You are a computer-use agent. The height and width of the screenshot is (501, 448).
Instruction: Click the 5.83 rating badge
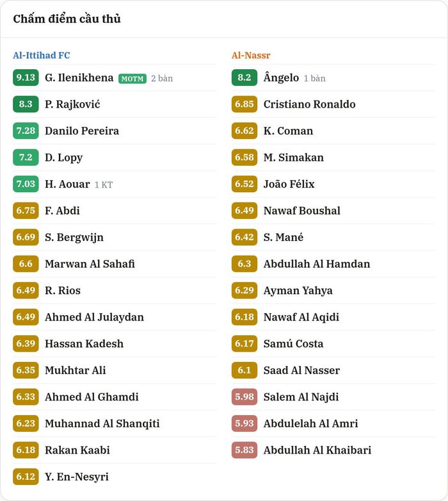point(244,450)
